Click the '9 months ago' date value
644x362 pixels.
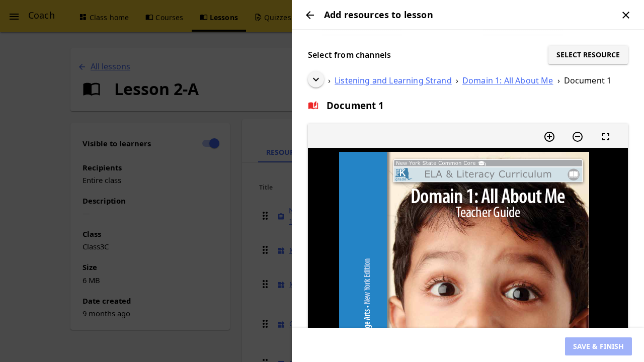106,314
